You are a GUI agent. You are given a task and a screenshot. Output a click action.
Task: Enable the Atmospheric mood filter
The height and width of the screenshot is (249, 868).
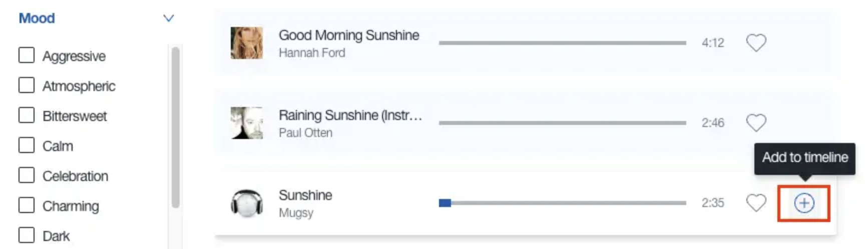coord(27,85)
